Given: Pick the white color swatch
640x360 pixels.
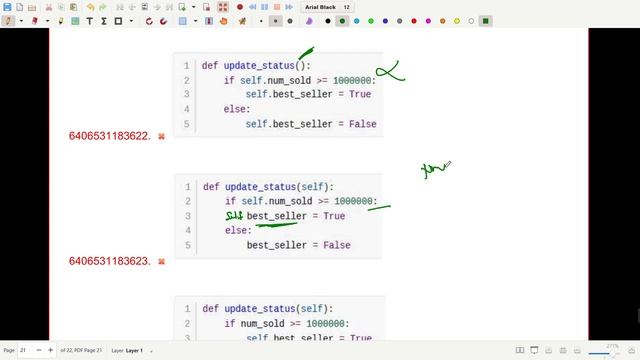Looking at the screenshot, I should pos(471,21).
